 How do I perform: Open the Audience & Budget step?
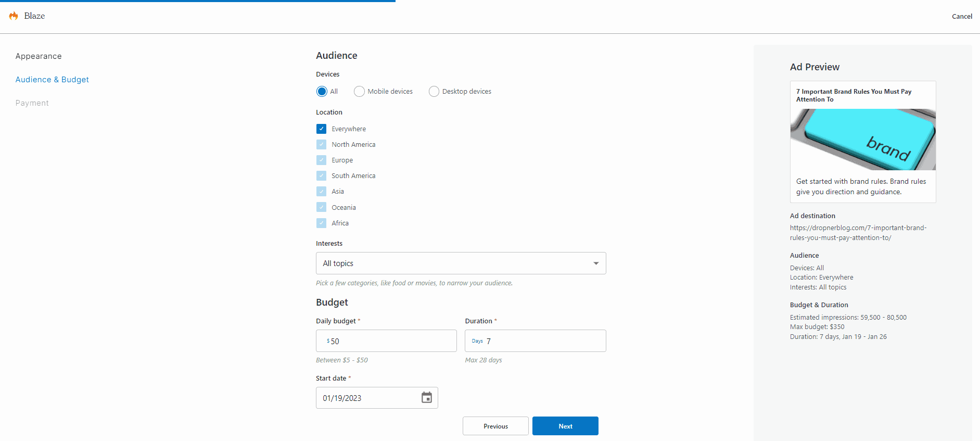[52, 80]
